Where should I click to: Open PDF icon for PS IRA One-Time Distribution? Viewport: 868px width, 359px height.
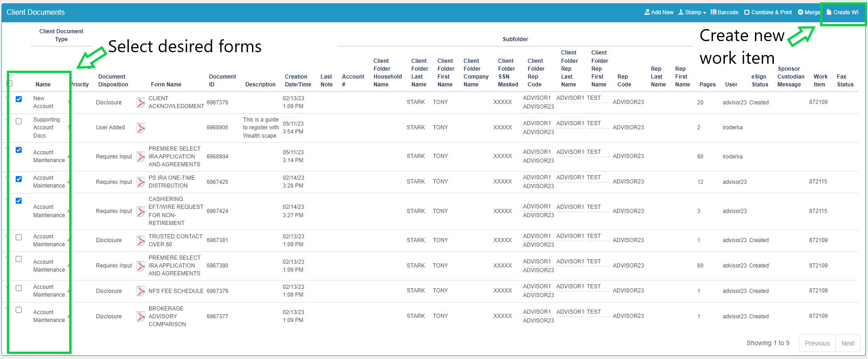(x=141, y=182)
